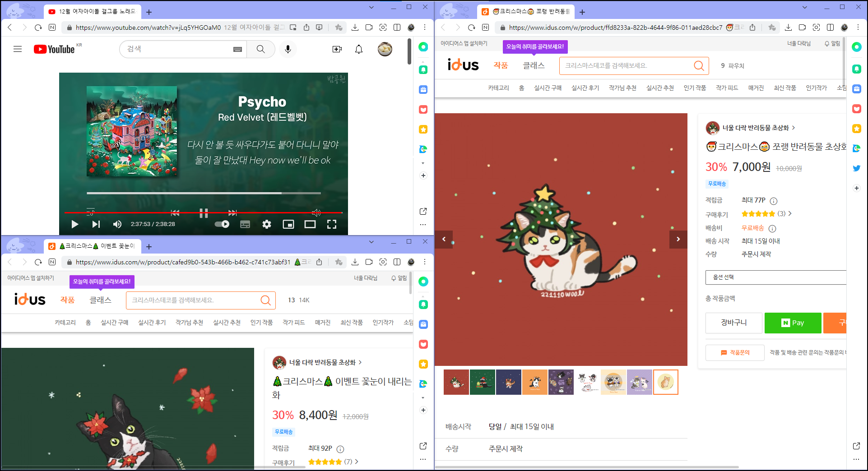Click the search icon in right idus window

pyautogui.click(x=699, y=66)
